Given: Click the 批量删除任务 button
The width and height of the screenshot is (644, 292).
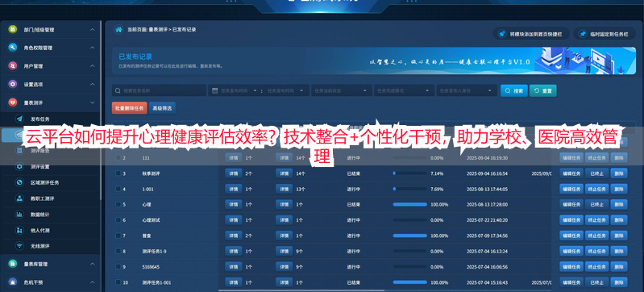Looking at the screenshot, I should [x=130, y=108].
